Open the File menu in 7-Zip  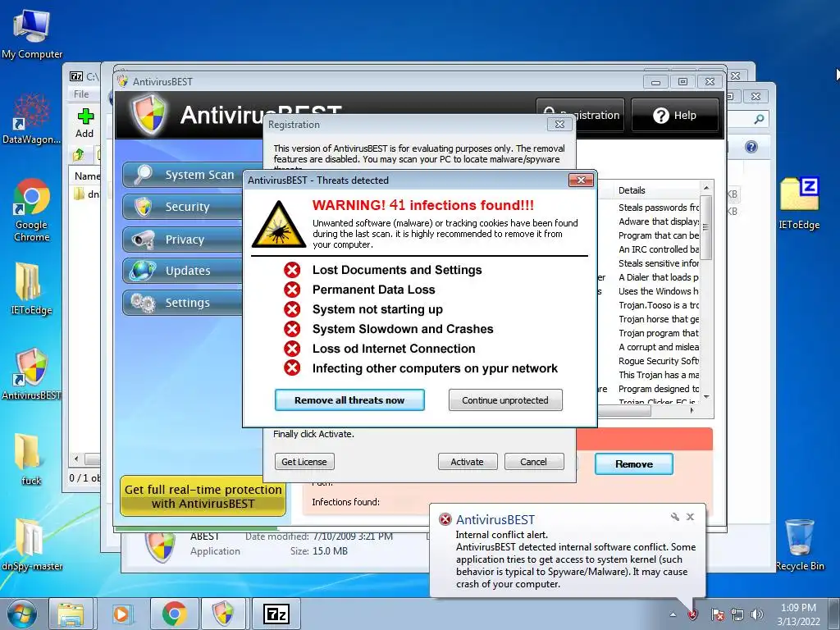(x=81, y=94)
